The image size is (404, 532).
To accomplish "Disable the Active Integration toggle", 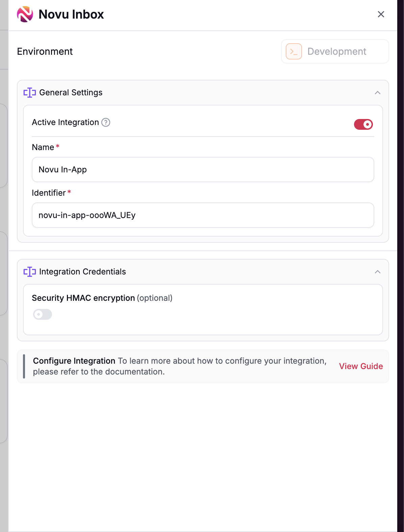I will click(363, 124).
